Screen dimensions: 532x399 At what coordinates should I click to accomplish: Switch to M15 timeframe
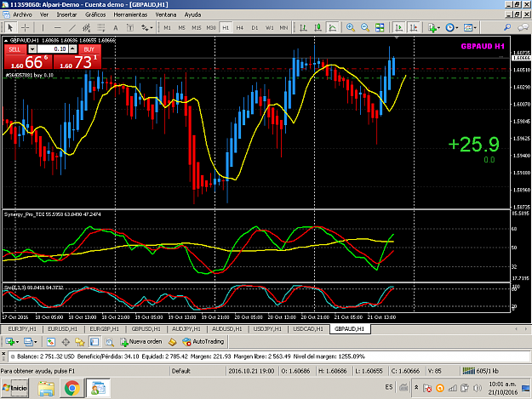tap(197, 28)
